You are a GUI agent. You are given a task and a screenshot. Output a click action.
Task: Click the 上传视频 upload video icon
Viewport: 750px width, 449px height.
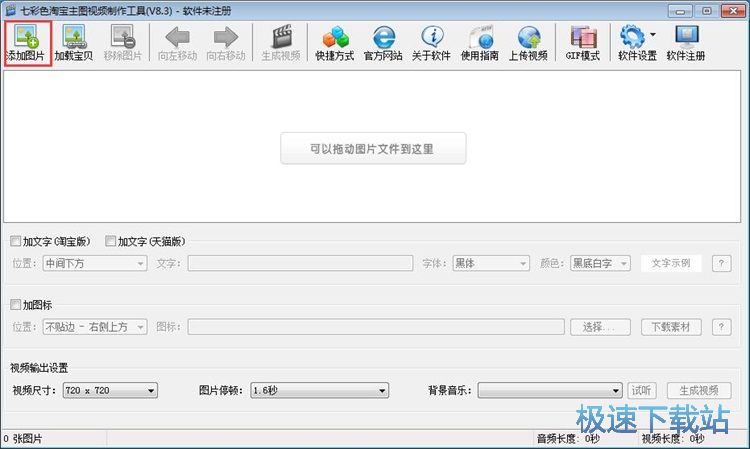528,43
